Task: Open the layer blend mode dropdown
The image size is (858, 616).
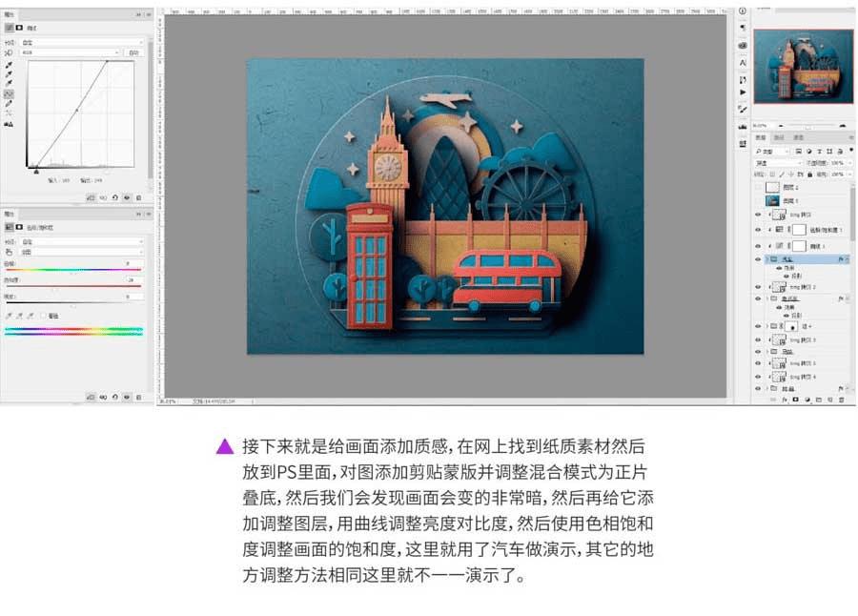Action: [778, 163]
